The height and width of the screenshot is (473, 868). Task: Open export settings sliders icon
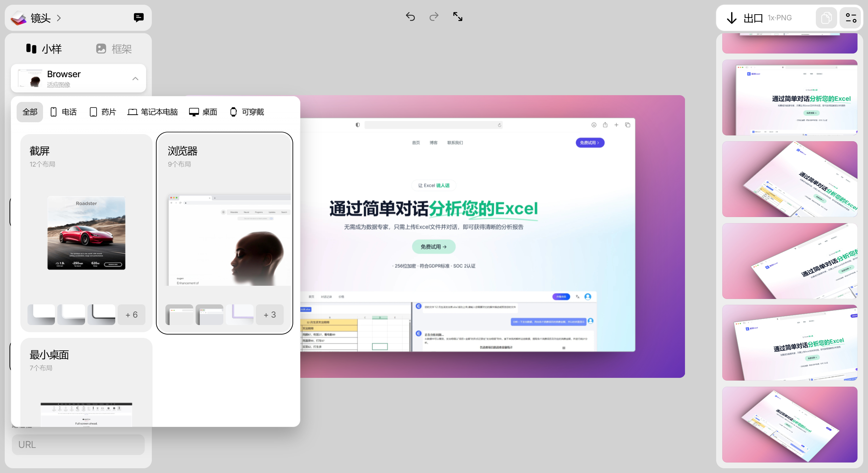851,18
